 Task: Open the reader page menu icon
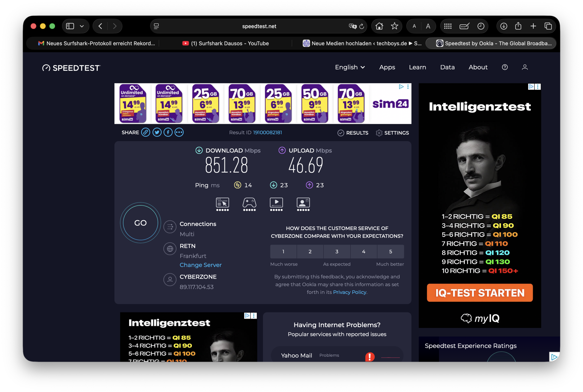click(156, 26)
